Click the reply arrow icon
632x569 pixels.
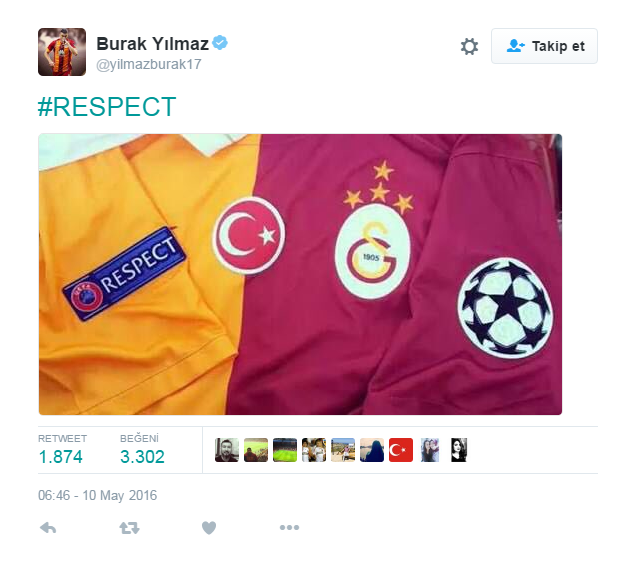(x=48, y=527)
